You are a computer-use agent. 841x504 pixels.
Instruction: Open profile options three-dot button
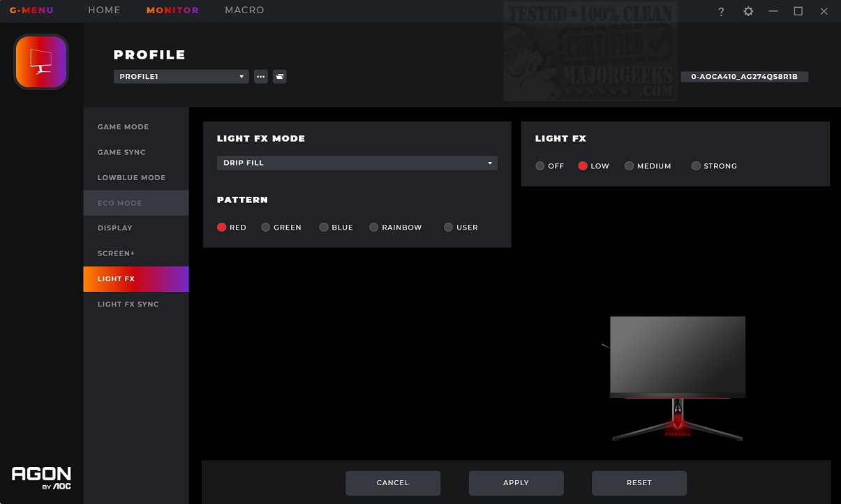coord(261,77)
